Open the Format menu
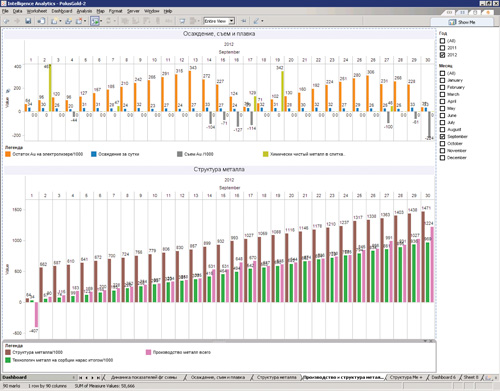 (x=115, y=11)
